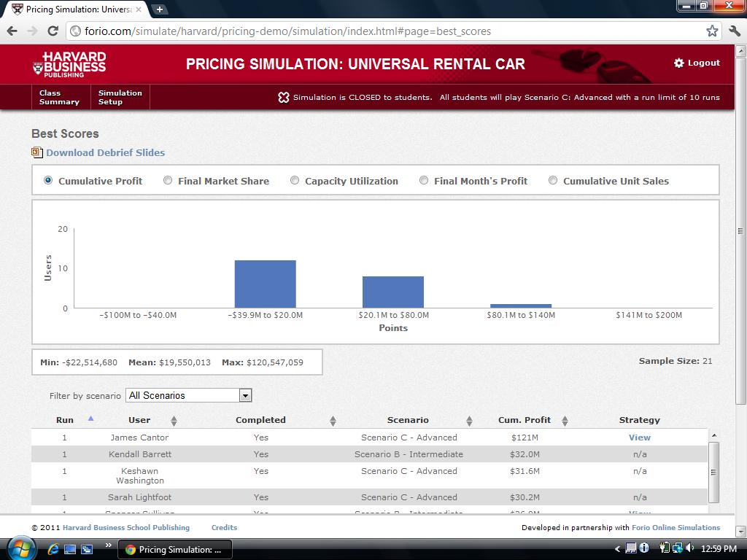Click the network tray icon
Screen dimensions: 747x560
tap(677, 548)
